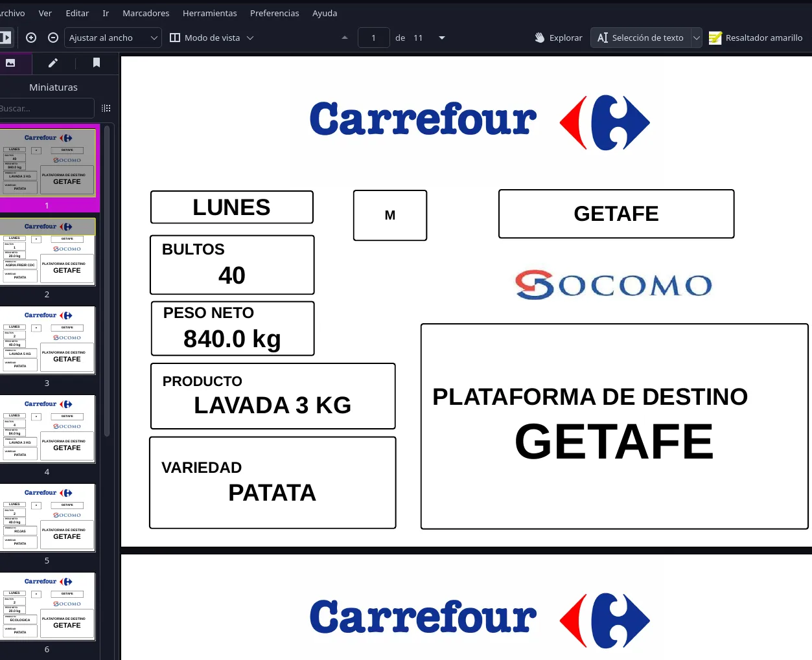Open the Ayuda menu
The width and height of the screenshot is (812, 660).
(324, 13)
